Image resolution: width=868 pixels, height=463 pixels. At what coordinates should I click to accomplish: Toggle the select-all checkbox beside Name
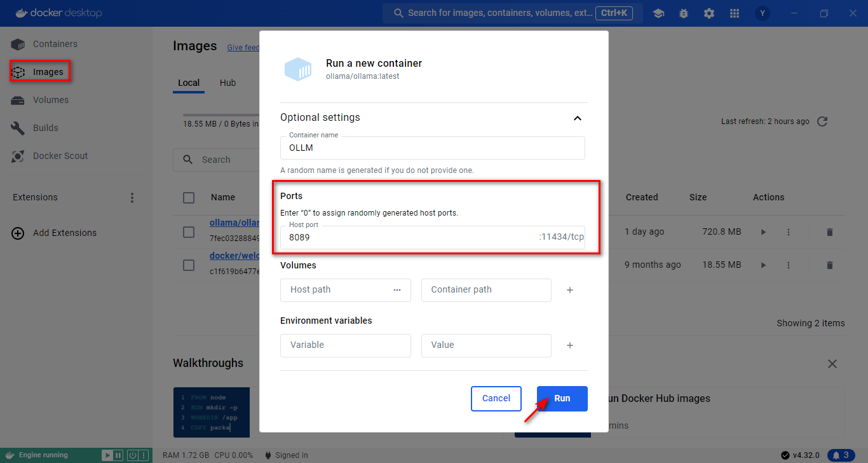pos(189,198)
